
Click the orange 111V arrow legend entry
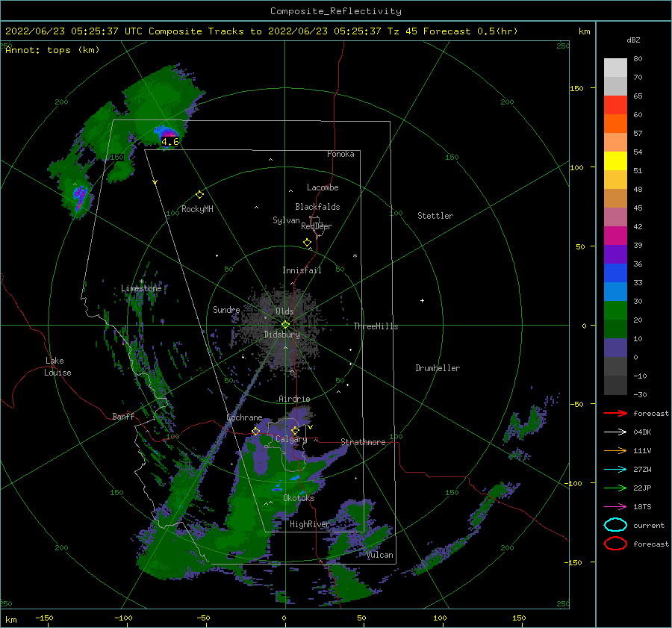point(615,450)
